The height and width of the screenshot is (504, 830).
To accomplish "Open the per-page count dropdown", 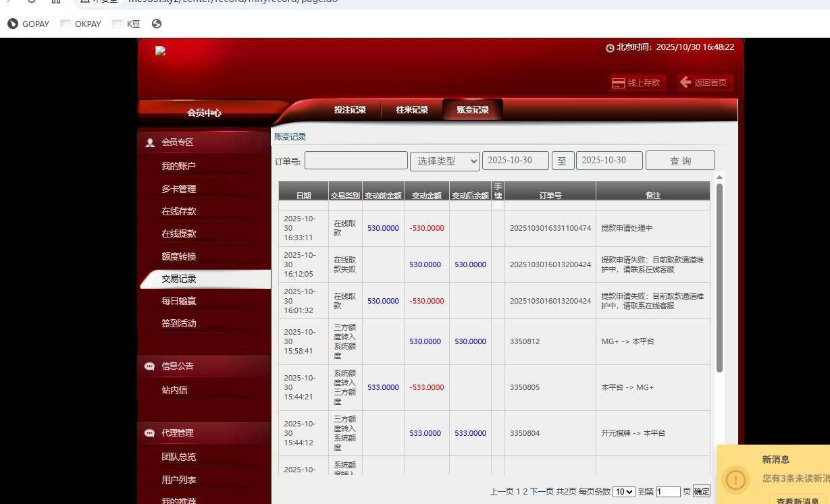I will pos(623,492).
